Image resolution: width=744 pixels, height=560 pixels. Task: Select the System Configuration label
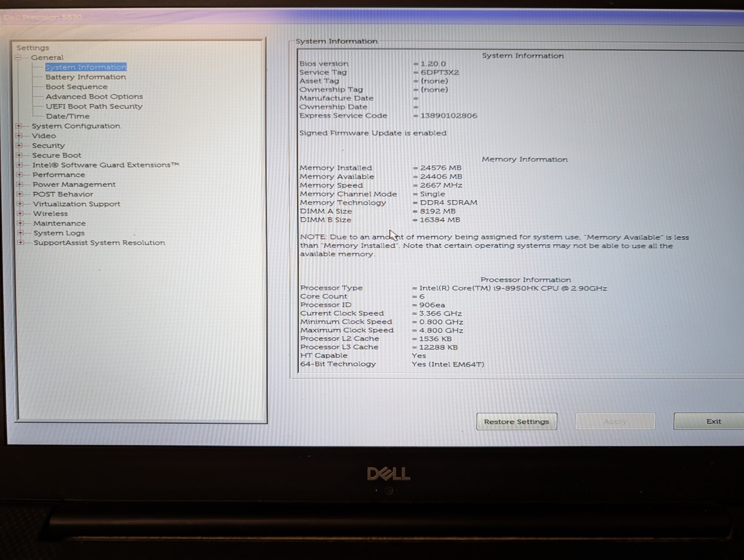pos(76,126)
